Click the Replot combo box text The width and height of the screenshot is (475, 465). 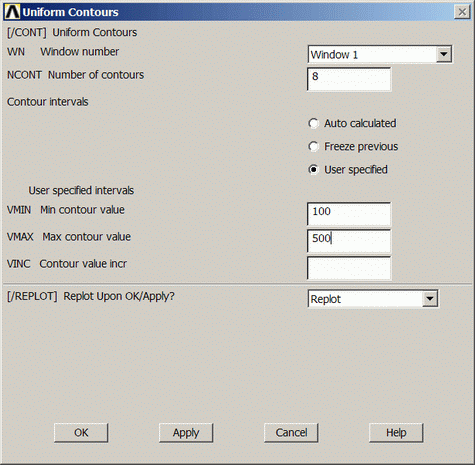[x=326, y=299]
